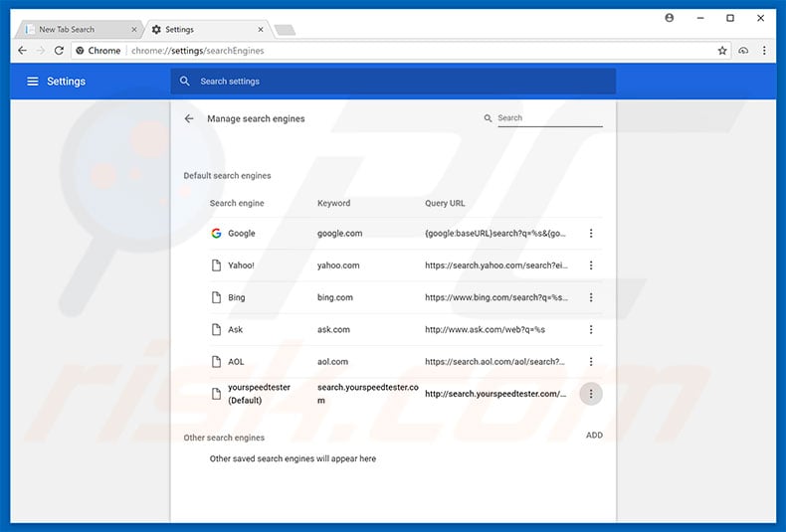This screenshot has width=786, height=532.
Task: Focus the Search settings field
Action: click(x=393, y=82)
